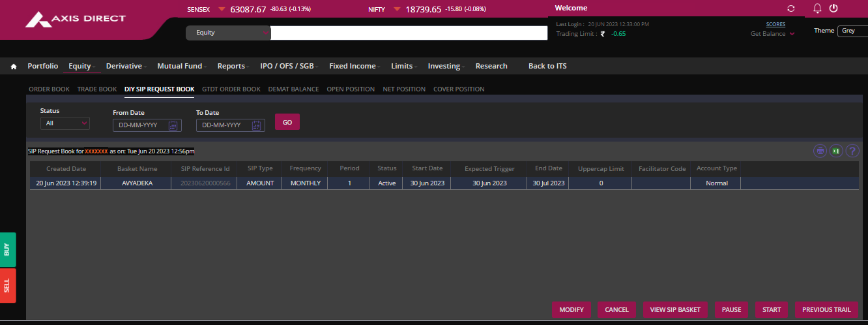Expand the Status dropdown
This screenshot has height=325, width=868.
click(65, 123)
